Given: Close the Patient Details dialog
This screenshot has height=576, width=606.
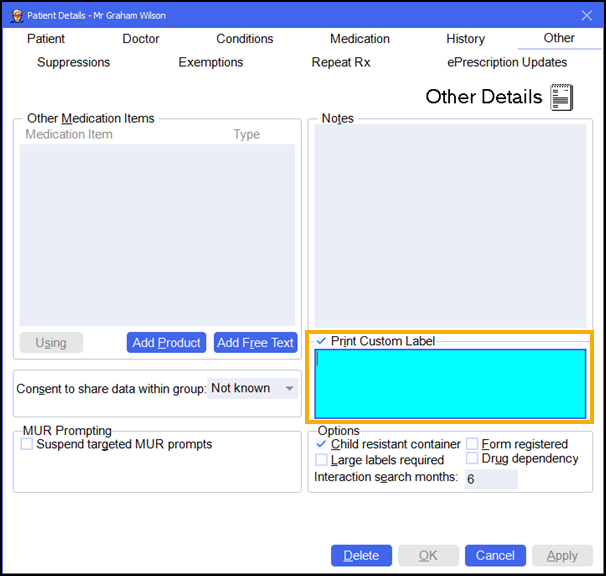Looking at the screenshot, I should click(586, 15).
